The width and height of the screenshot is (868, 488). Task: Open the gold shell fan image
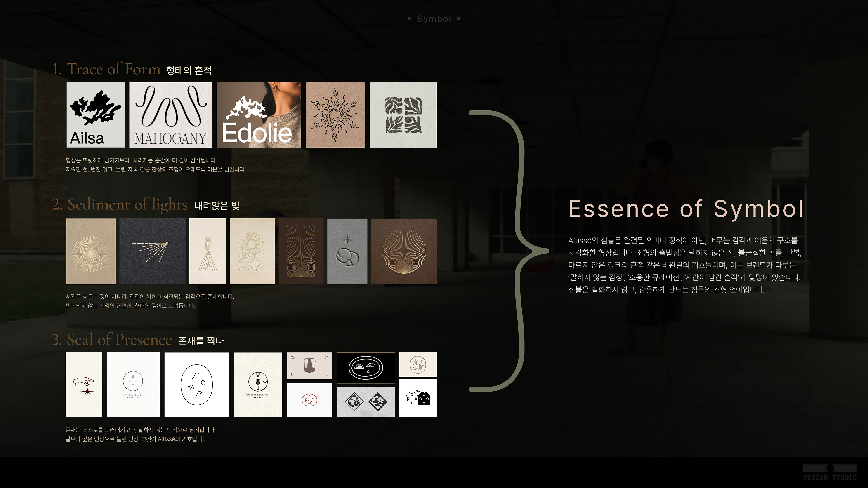pyautogui.click(x=404, y=251)
